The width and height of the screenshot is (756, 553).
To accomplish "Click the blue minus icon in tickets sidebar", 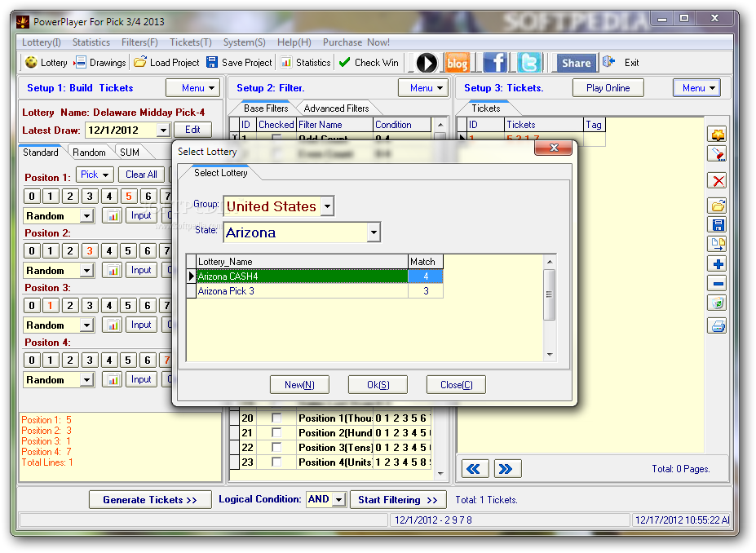I will coord(718,284).
